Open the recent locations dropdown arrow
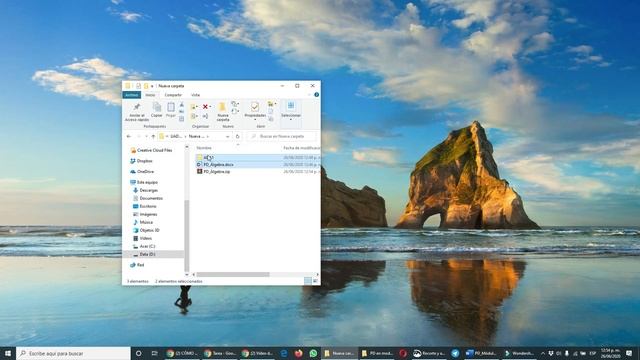This screenshot has width=640, height=360. coord(146,136)
